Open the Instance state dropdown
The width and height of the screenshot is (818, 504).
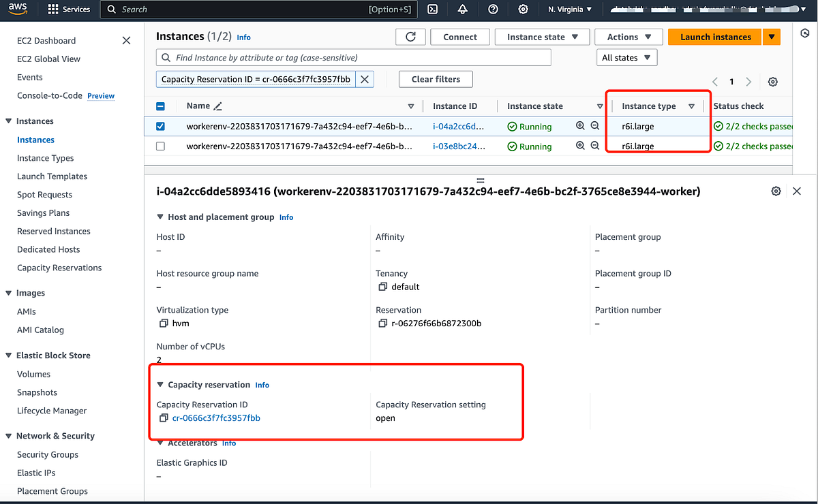coord(542,37)
